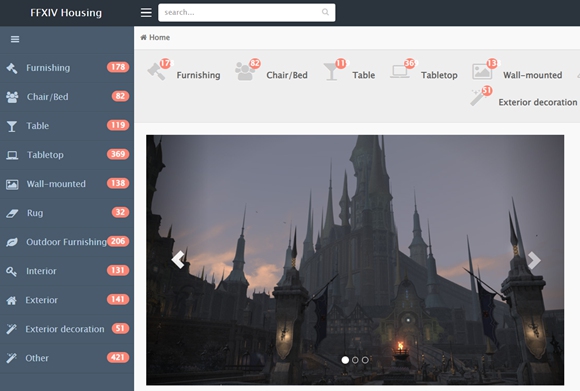Open the Rug category in the sidebar
The height and width of the screenshot is (391, 580).
pyautogui.click(x=67, y=213)
